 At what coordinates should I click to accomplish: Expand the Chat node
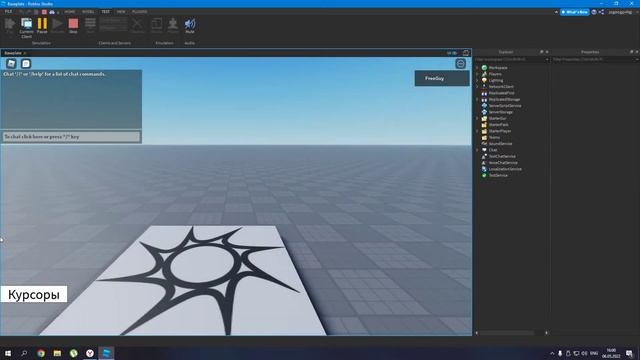477,150
